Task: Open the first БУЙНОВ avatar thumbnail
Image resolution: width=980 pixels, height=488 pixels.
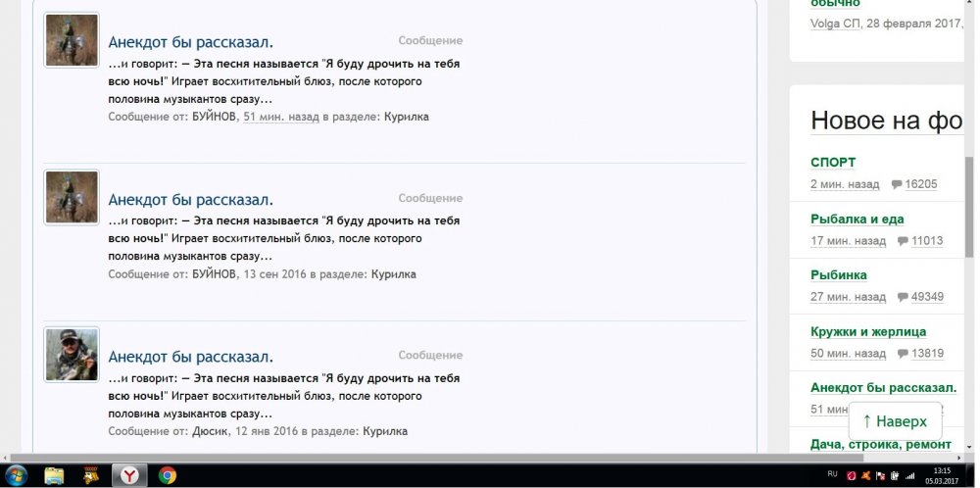Action: coord(72,40)
